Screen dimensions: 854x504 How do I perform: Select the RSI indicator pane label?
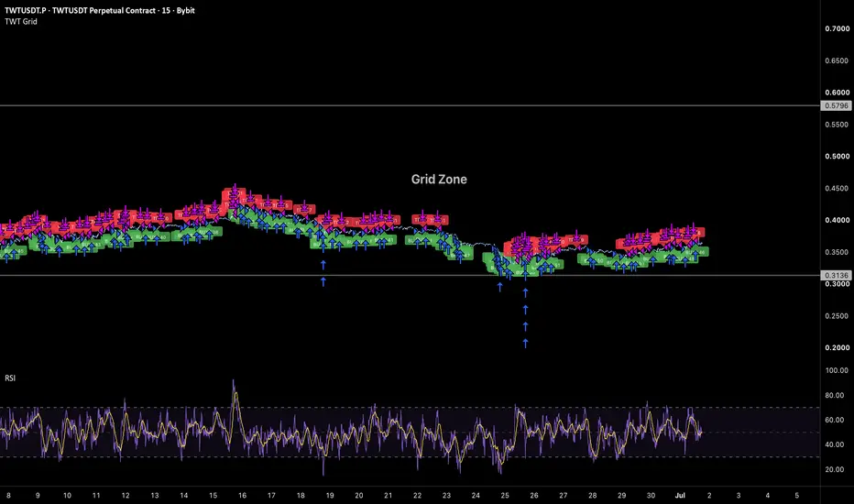(x=10, y=378)
